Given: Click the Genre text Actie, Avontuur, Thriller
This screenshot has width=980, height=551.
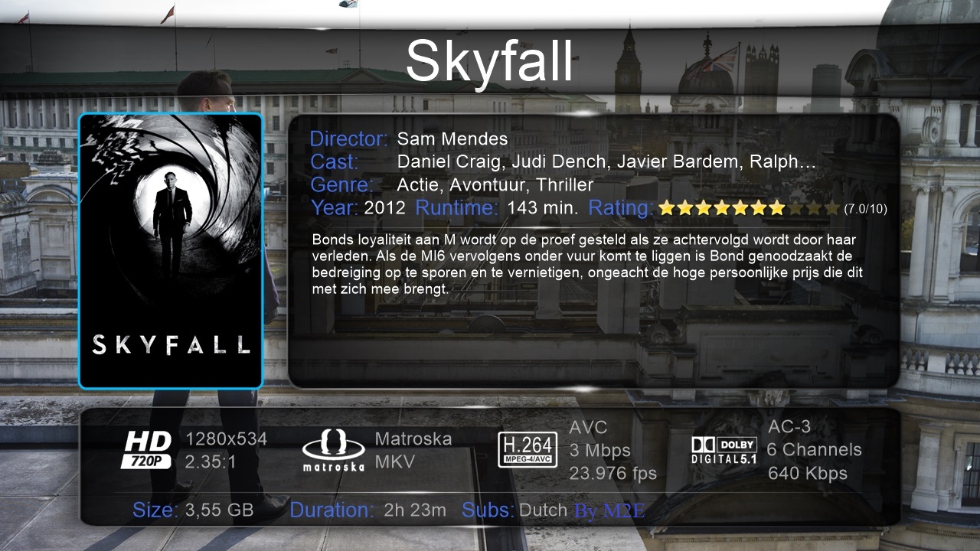Looking at the screenshot, I should (495, 185).
